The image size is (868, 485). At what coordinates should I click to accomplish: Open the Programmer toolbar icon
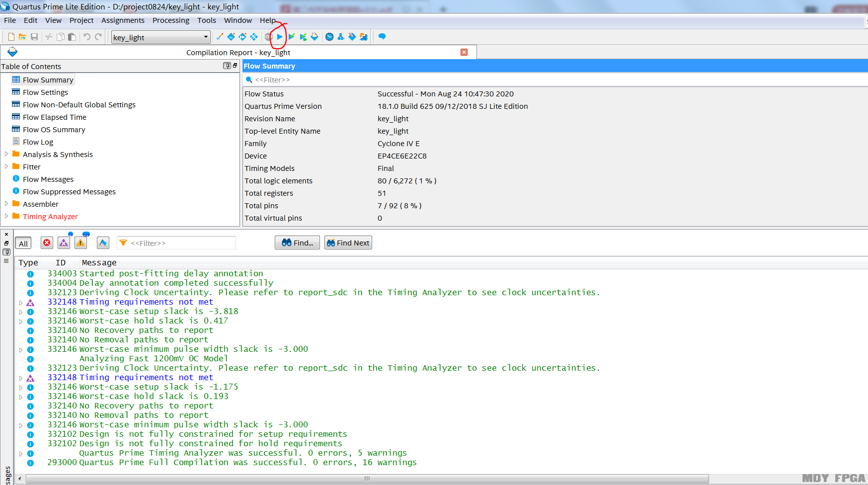[x=352, y=37]
